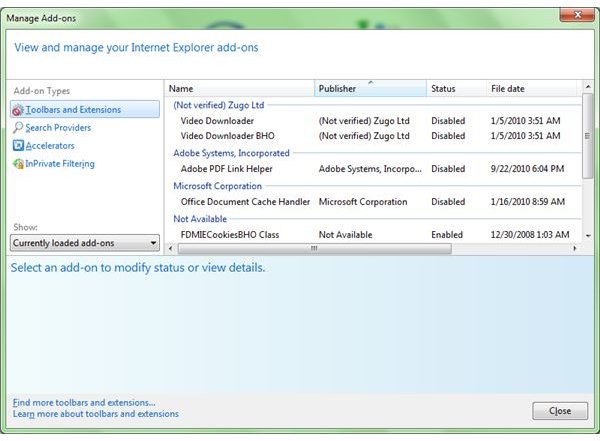Close the Manage Add-ons window with X
600x441 pixels.
pyautogui.click(x=577, y=15)
